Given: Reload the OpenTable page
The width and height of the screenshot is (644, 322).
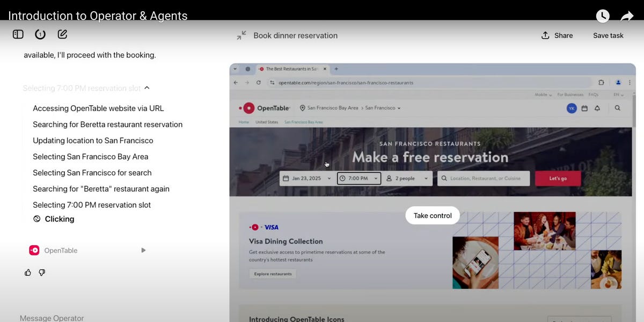Looking at the screenshot, I should 259,83.
